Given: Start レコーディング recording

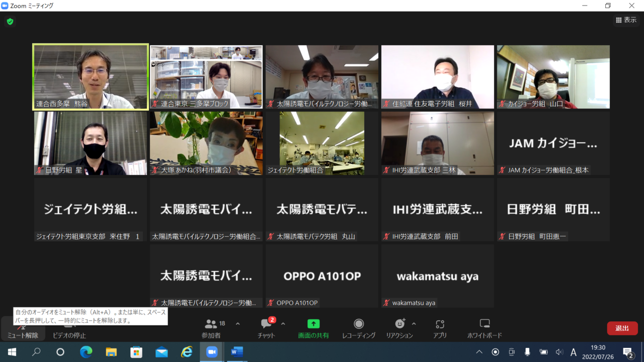Looking at the screenshot, I should pos(359,329).
